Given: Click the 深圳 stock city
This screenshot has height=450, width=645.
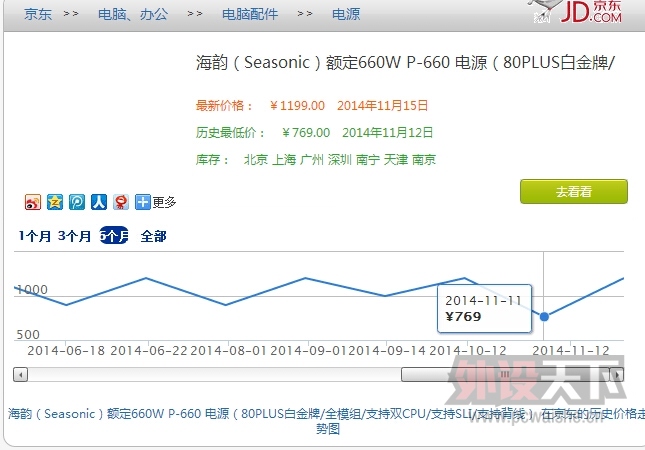Looking at the screenshot, I should point(339,160).
